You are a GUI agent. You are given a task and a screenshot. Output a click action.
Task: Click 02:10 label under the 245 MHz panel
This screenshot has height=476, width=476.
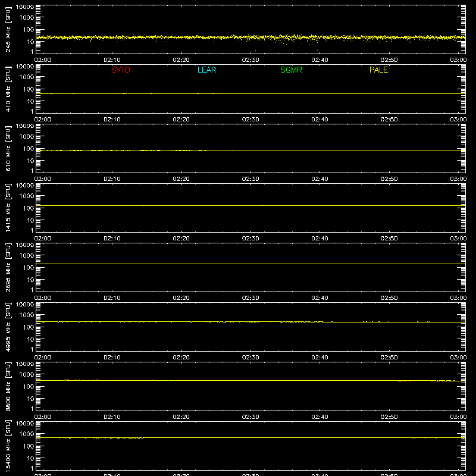pyautogui.click(x=112, y=60)
